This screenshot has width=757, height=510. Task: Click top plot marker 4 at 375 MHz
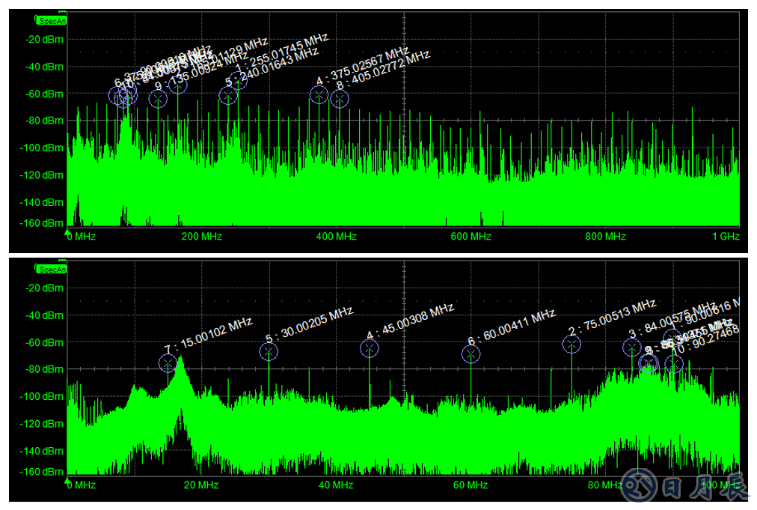pyautogui.click(x=319, y=95)
